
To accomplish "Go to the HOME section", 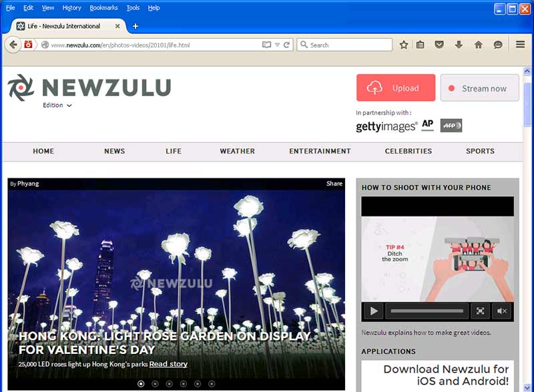I will pyautogui.click(x=43, y=151).
